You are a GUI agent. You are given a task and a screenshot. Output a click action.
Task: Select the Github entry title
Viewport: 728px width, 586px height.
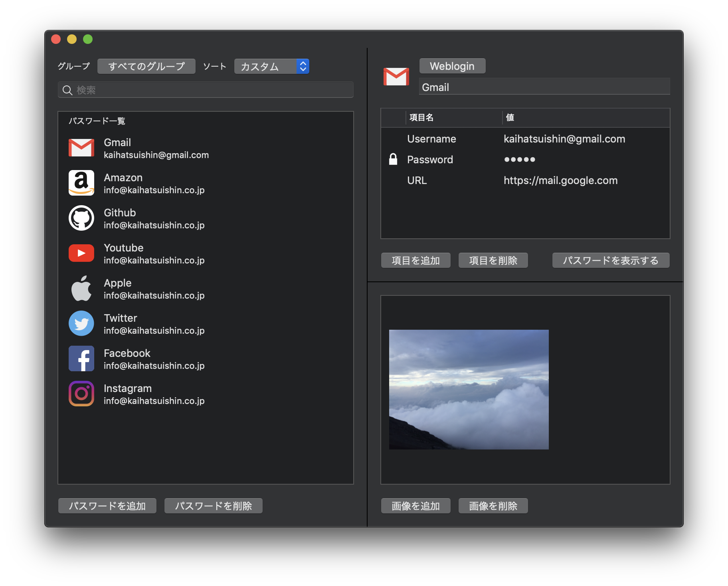pos(120,213)
